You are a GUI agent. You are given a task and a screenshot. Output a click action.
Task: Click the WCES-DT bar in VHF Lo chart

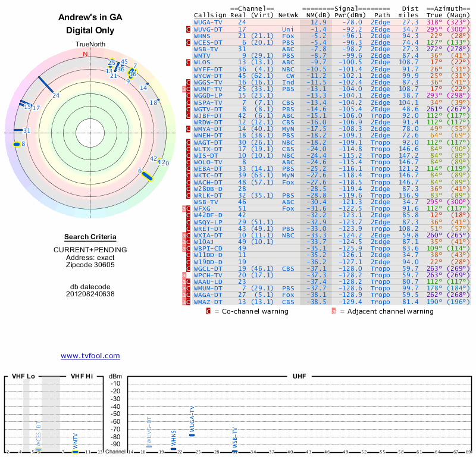[38, 449]
